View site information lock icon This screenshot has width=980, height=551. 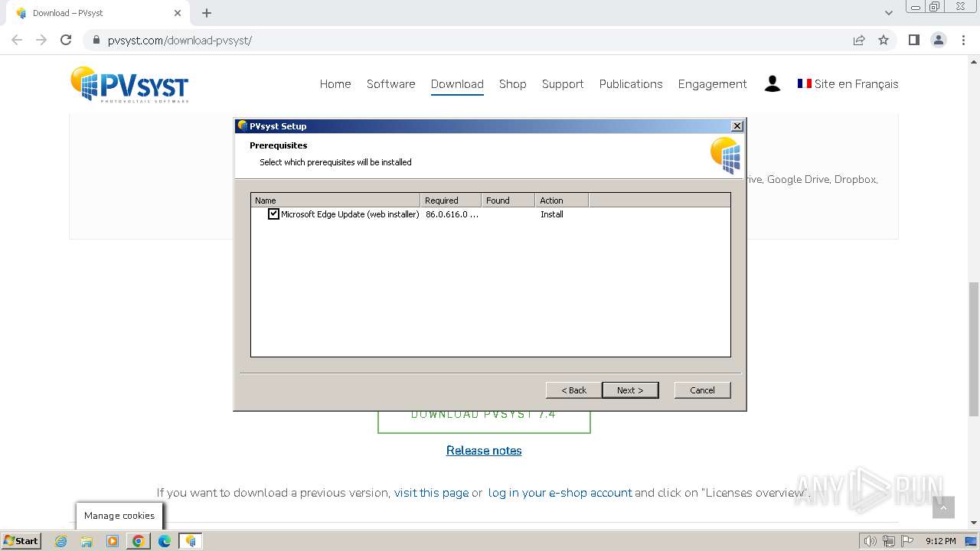coord(96,41)
